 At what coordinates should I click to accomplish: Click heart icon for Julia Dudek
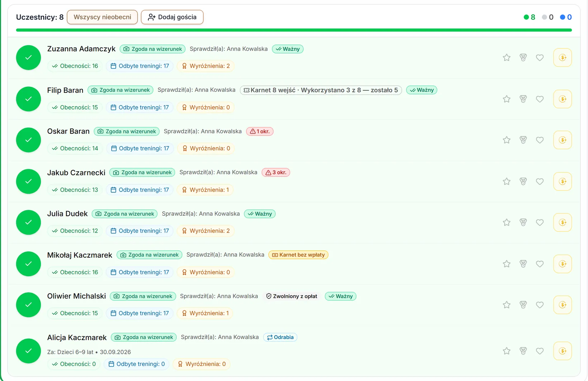[540, 222]
